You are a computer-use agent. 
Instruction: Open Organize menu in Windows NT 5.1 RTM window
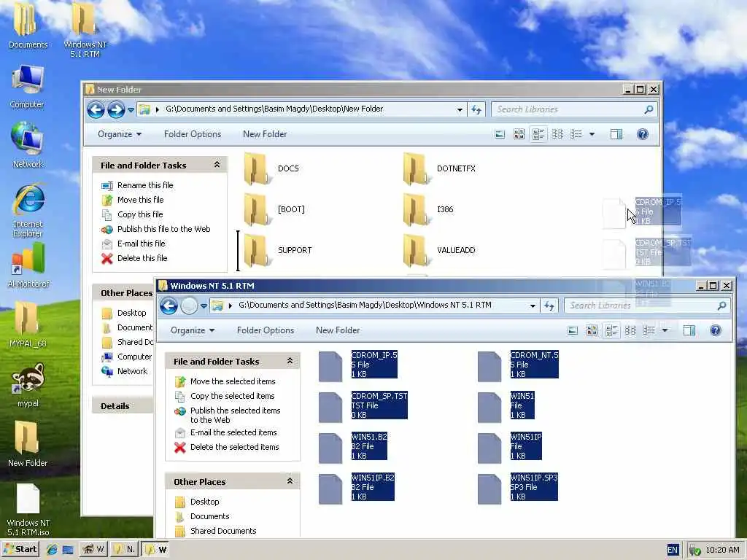[193, 330]
